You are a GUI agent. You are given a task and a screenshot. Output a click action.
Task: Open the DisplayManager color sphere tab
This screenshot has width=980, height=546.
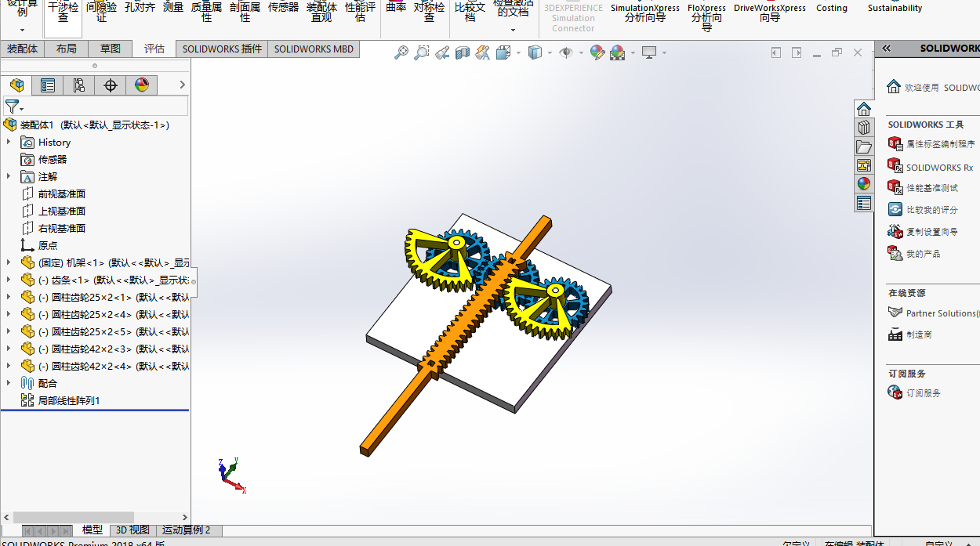[x=142, y=85]
